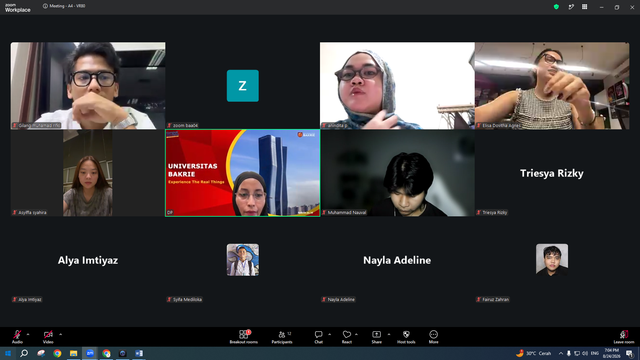Image resolution: width=640 pixels, height=360 pixels.
Task: Select Triesya Rizky name tile
Action: (552, 173)
